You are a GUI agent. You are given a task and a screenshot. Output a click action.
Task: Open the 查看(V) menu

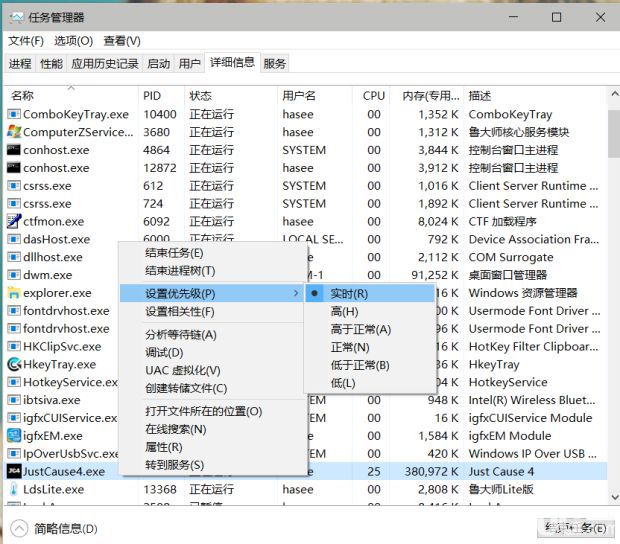tap(122, 41)
